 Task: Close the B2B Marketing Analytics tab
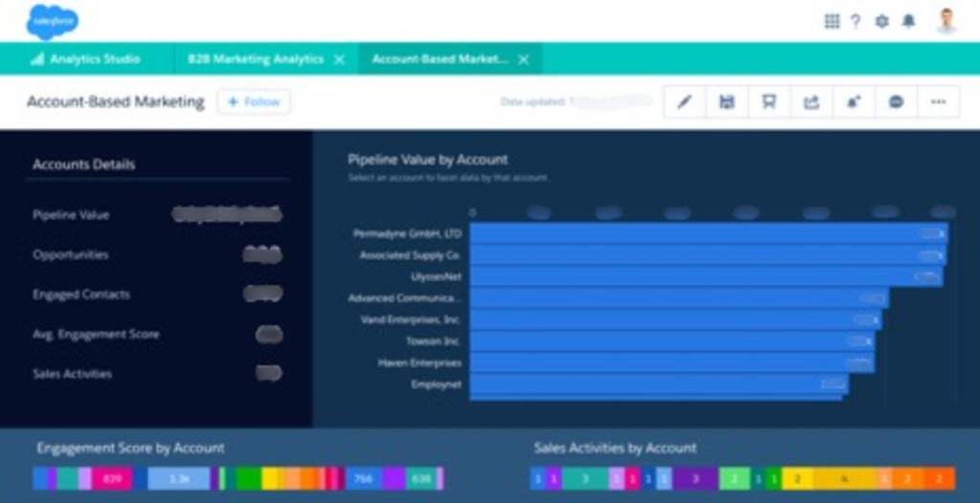[339, 59]
